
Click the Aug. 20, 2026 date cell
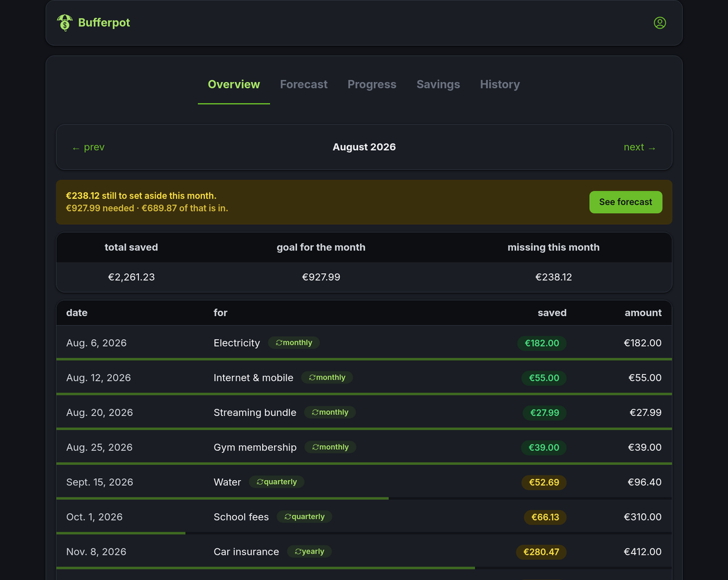coord(99,413)
